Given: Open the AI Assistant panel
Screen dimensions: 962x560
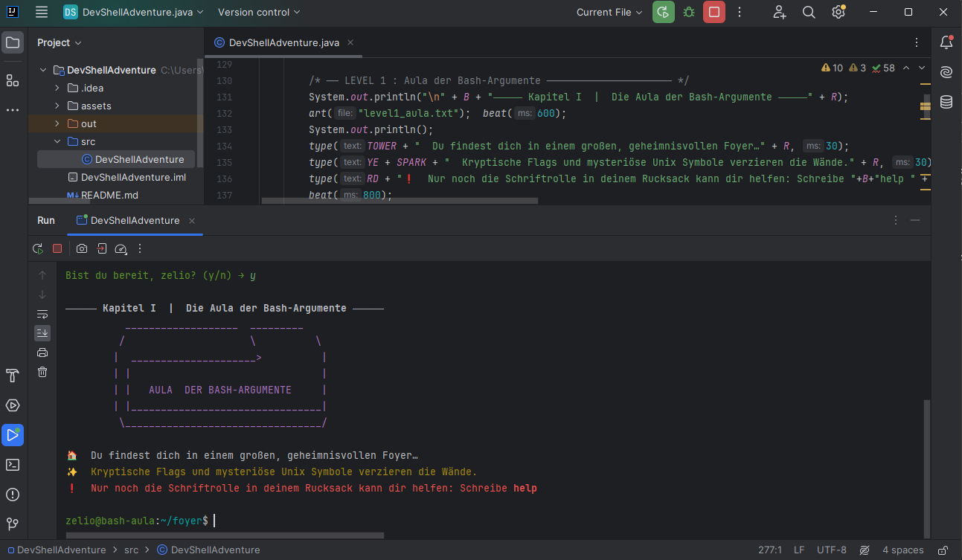Looking at the screenshot, I should (x=946, y=72).
